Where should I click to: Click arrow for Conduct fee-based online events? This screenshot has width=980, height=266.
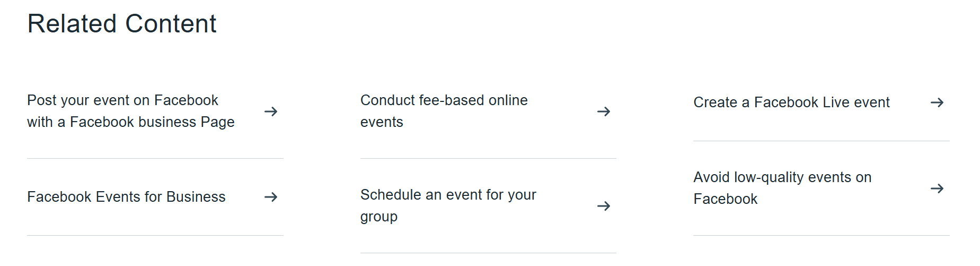point(604,111)
